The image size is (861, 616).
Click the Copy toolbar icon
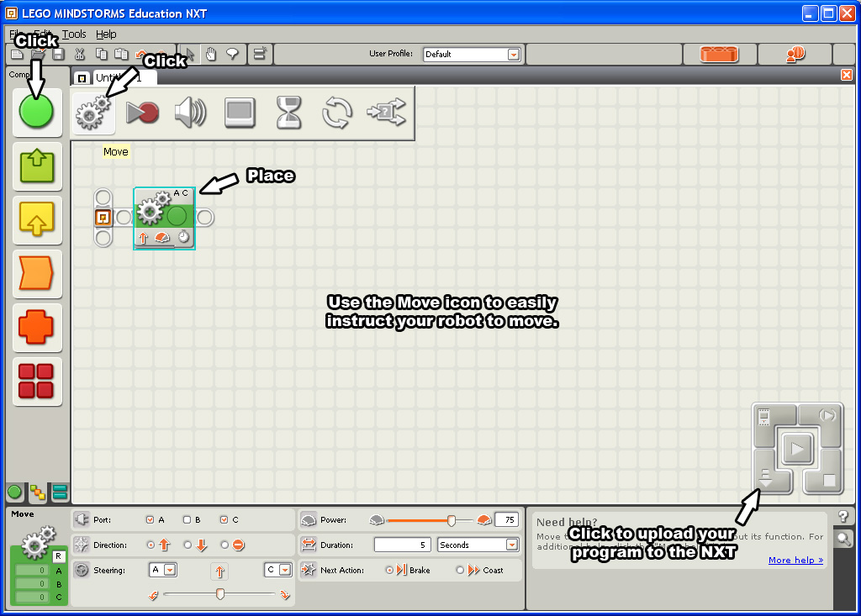click(x=102, y=54)
